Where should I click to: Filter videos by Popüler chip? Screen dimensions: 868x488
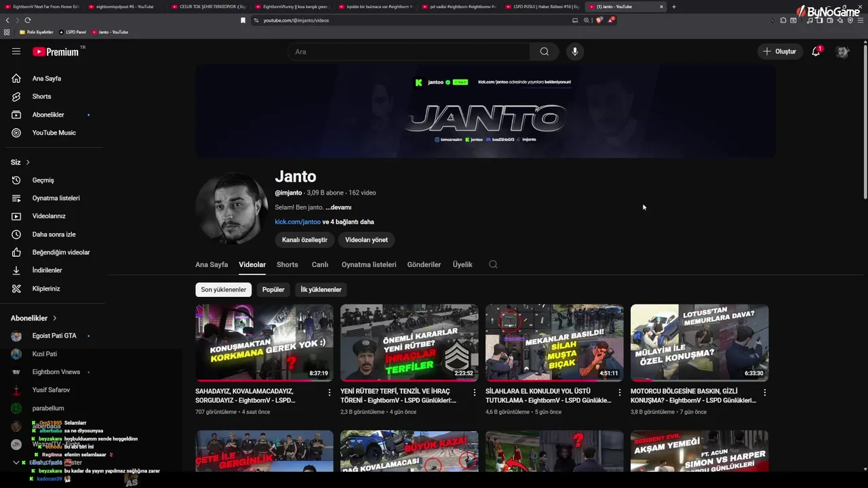point(273,289)
